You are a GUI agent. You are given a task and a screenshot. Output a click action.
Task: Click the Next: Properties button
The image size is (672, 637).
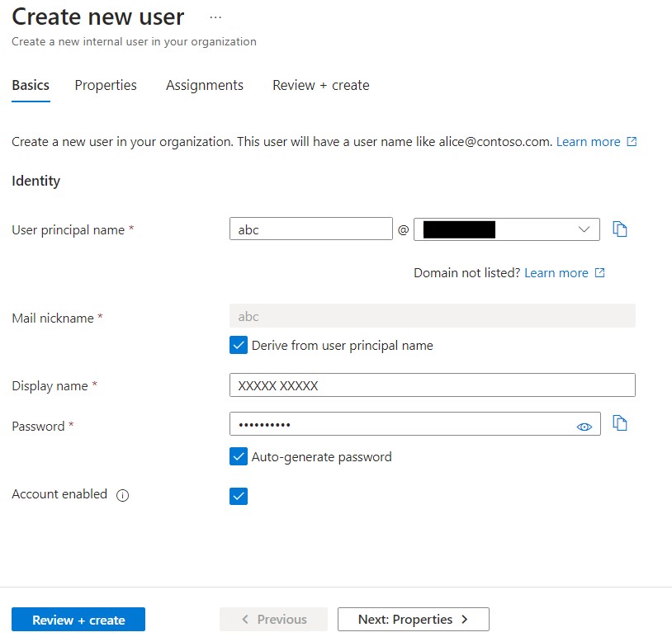[413, 620]
